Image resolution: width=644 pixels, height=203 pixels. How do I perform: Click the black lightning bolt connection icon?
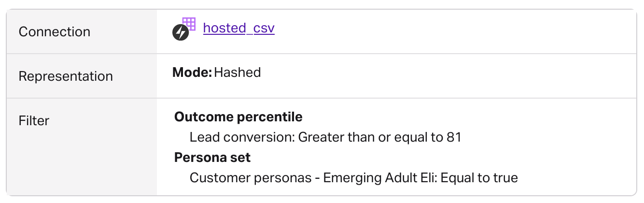coord(180,33)
